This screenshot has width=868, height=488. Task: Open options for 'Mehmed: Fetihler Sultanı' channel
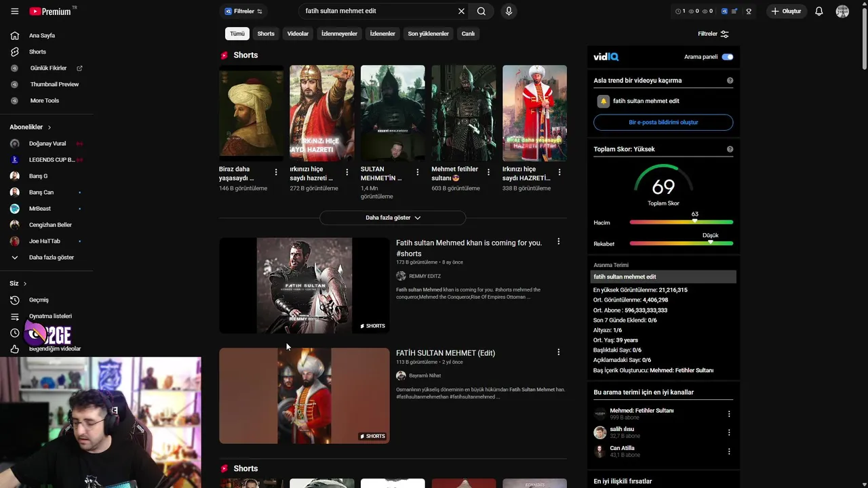(729, 414)
